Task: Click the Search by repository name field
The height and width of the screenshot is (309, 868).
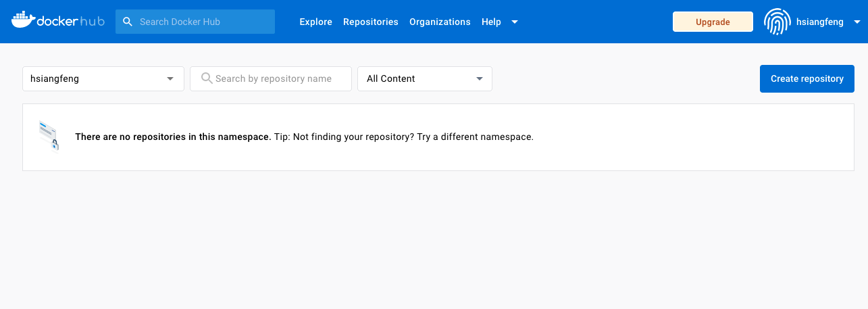Action: point(277,78)
